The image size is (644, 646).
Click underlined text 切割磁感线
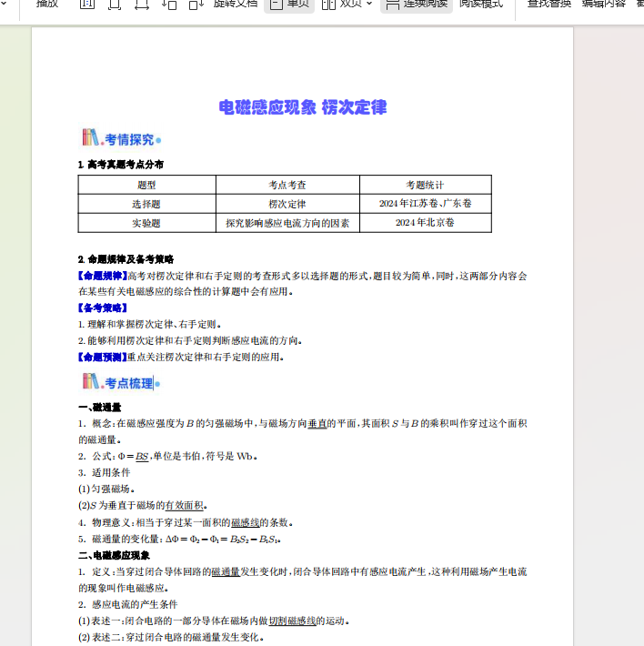click(x=292, y=621)
